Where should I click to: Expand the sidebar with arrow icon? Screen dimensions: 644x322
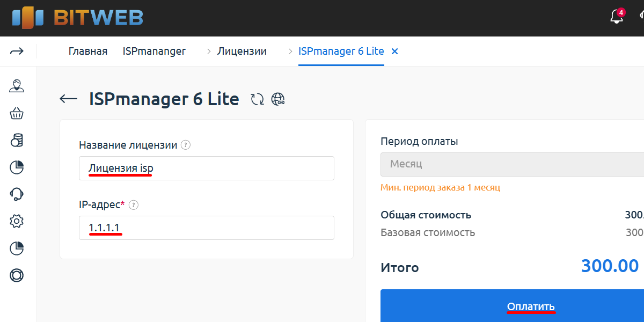click(x=17, y=52)
